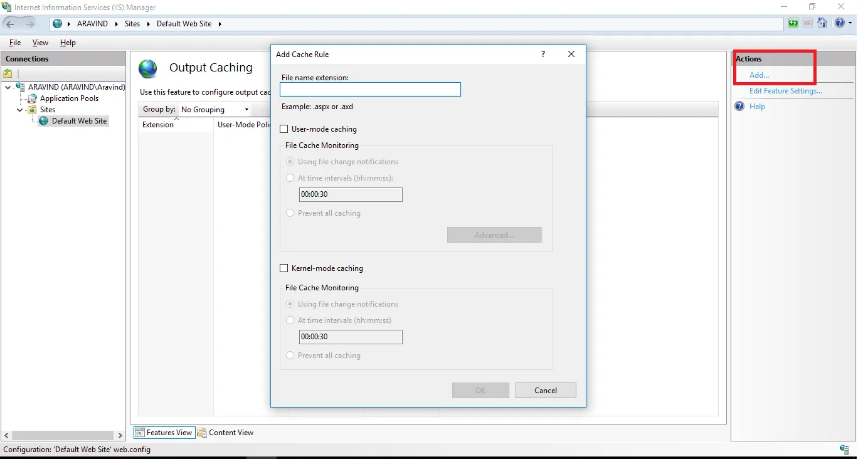The width and height of the screenshot is (868, 459).
Task: Open the address bar arrow after ARAVIND
Action: (116, 24)
